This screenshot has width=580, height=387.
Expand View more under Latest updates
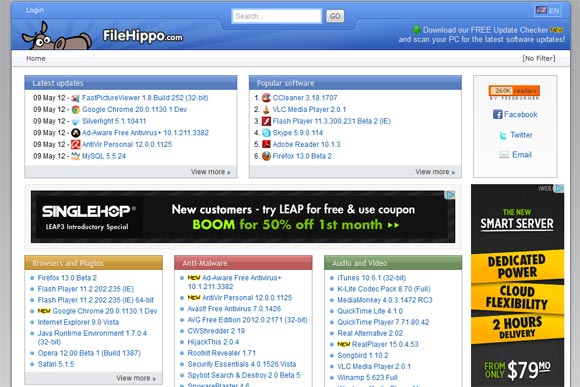pos(210,172)
